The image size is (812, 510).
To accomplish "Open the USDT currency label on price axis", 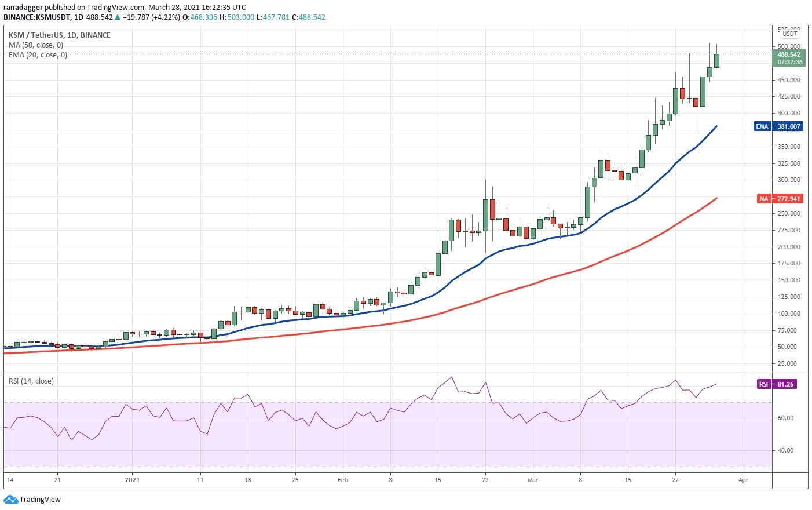I will point(790,34).
